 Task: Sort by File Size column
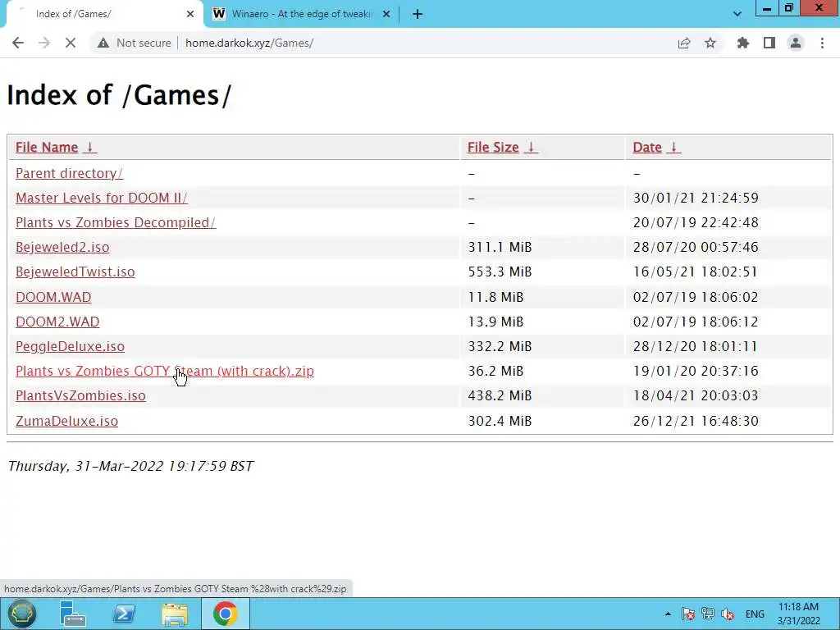coord(502,148)
